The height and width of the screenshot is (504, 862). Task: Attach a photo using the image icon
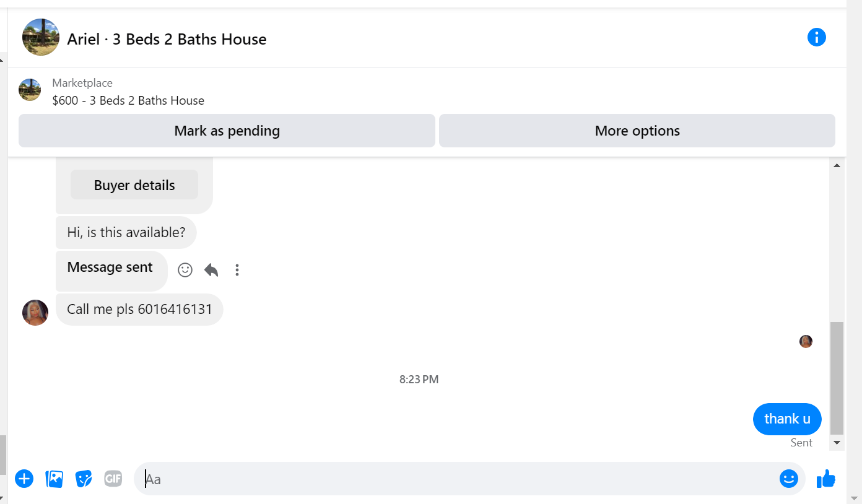(x=54, y=479)
